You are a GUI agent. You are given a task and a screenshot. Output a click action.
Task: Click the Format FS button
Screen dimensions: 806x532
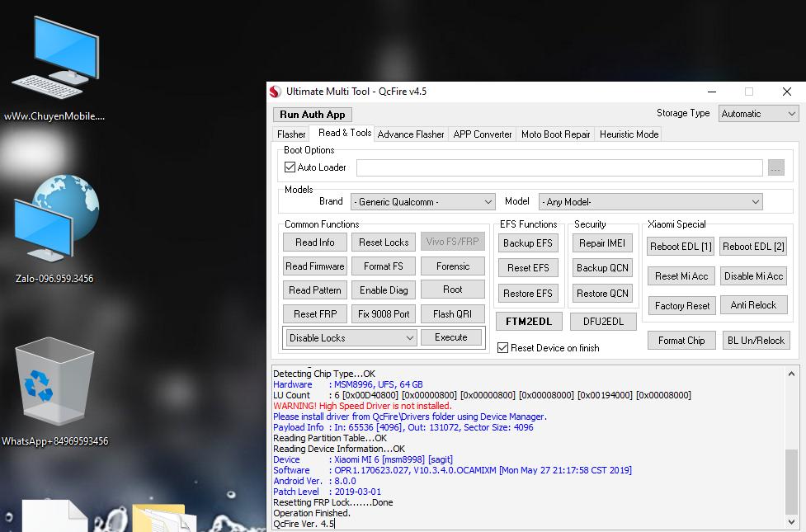coord(384,266)
